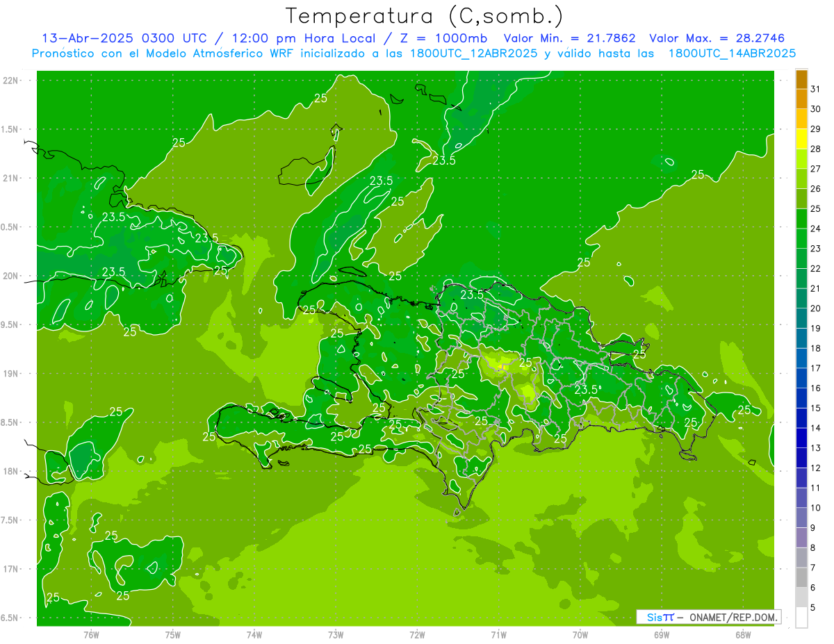
Task: Click the "76W" longitude axis label
Action: tap(91, 635)
